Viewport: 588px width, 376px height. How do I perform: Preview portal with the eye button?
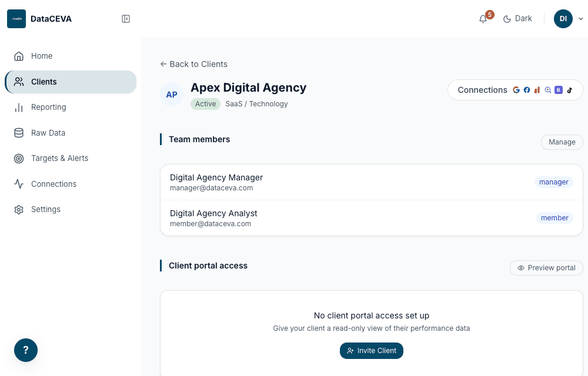tap(546, 268)
